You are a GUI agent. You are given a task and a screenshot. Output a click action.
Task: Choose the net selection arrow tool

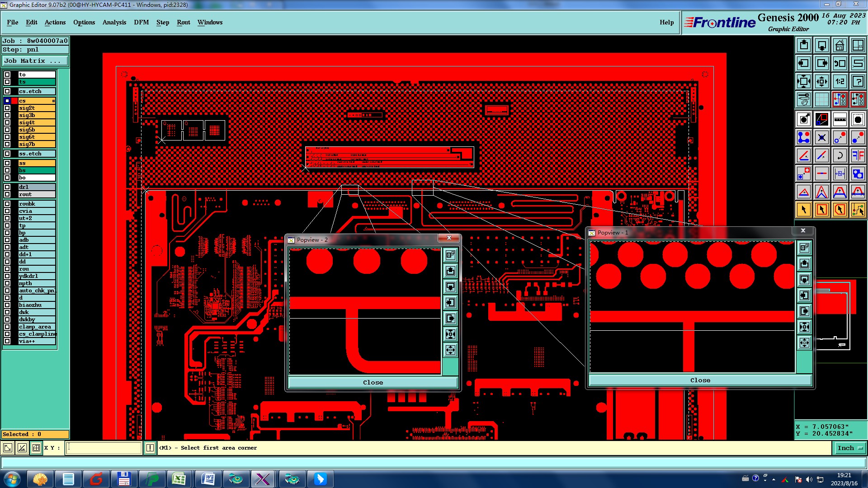(x=858, y=210)
